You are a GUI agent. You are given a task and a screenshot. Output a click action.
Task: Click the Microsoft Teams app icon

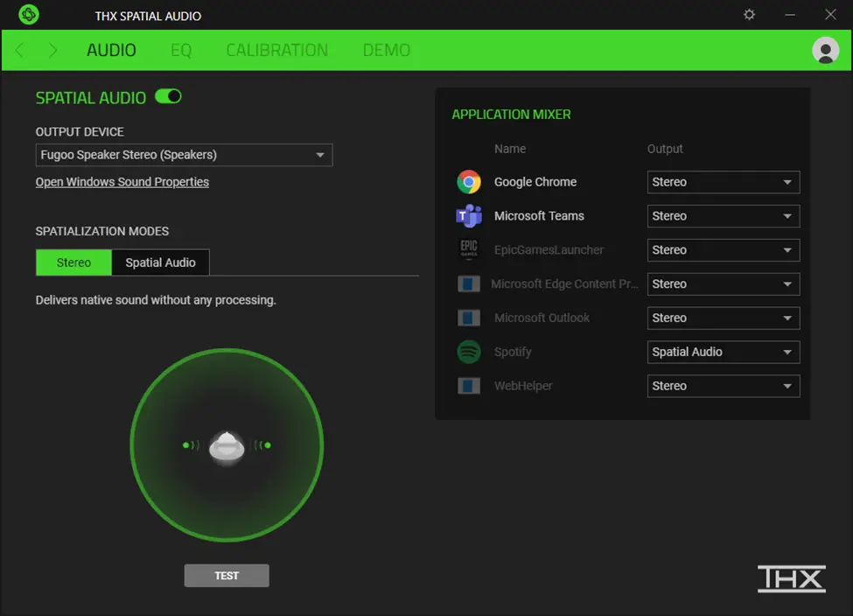tap(468, 216)
